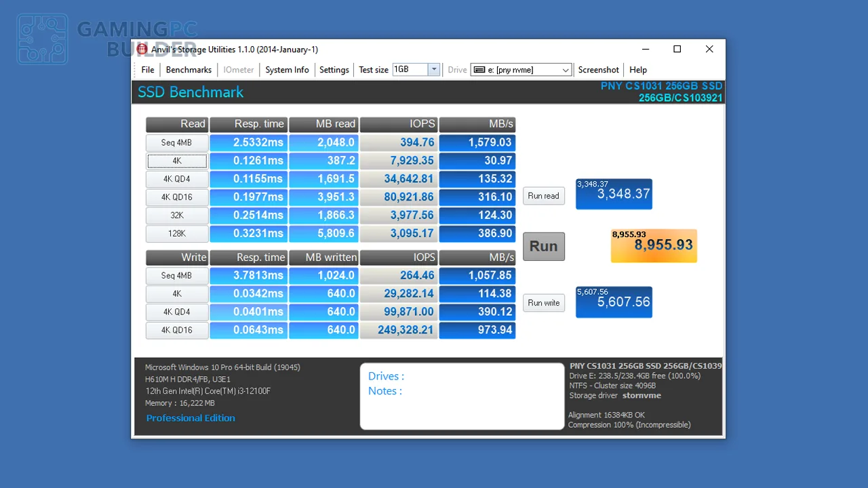Viewport: 868px width, 488px height.
Task: Click the Anvil's Storage Utilities title bar icon
Action: pyautogui.click(x=142, y=49)
